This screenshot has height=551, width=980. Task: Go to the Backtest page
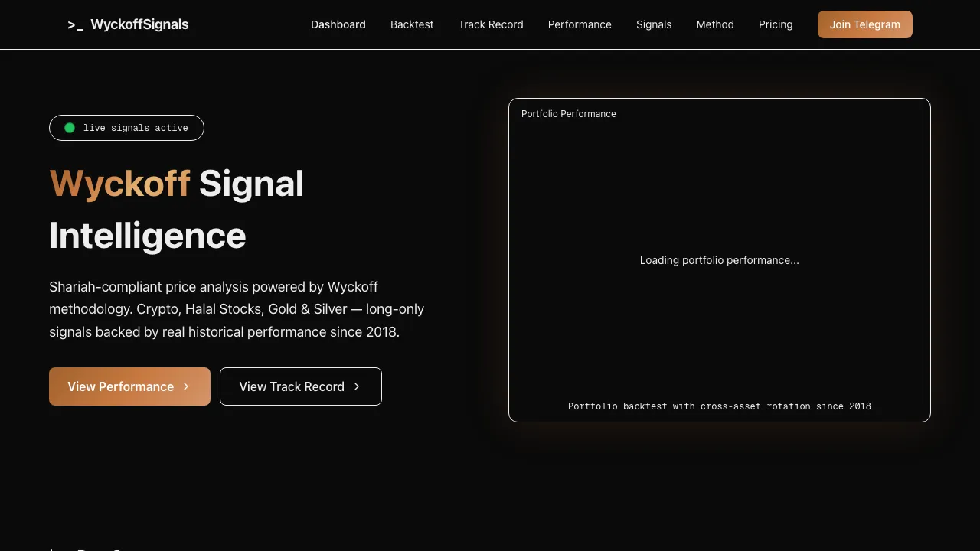(412, 24)
